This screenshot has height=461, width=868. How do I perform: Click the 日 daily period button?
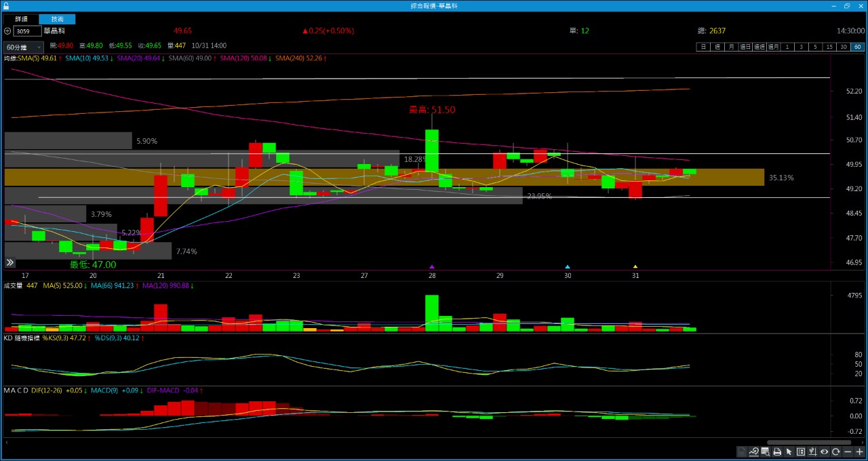coord(703,47)
